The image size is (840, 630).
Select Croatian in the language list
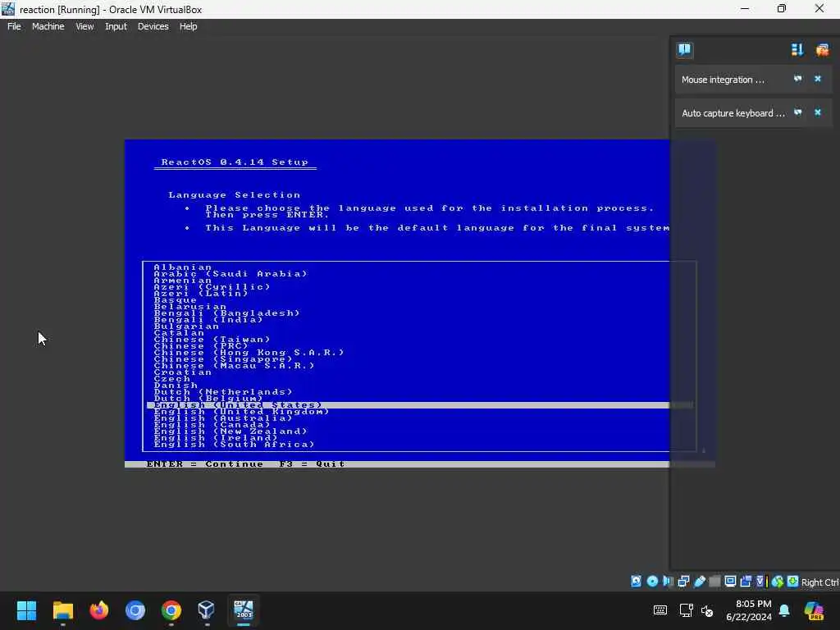point(183,372)
